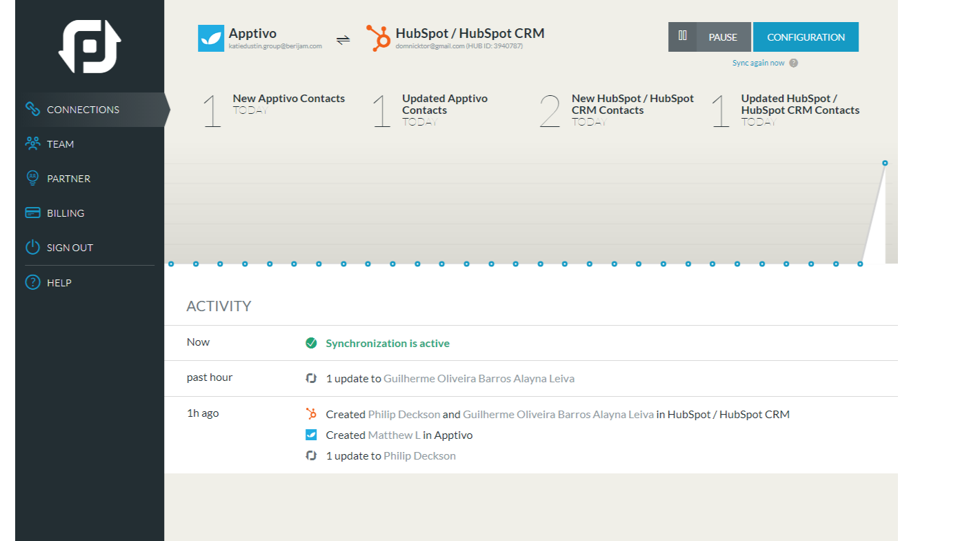The image size is (980, 541).
Task: Open Guilherme Oliveira Barros link in past hour row
Action: [479, 378]
